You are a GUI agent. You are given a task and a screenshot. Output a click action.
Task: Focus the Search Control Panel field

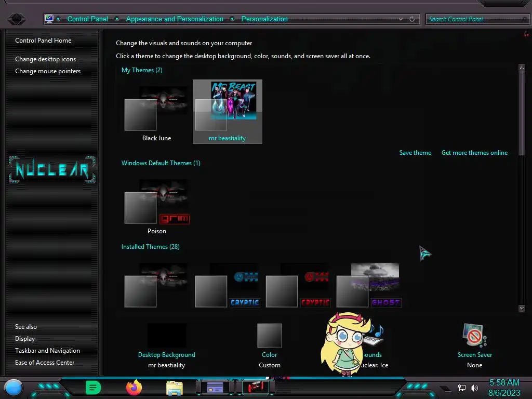(477, 19)
